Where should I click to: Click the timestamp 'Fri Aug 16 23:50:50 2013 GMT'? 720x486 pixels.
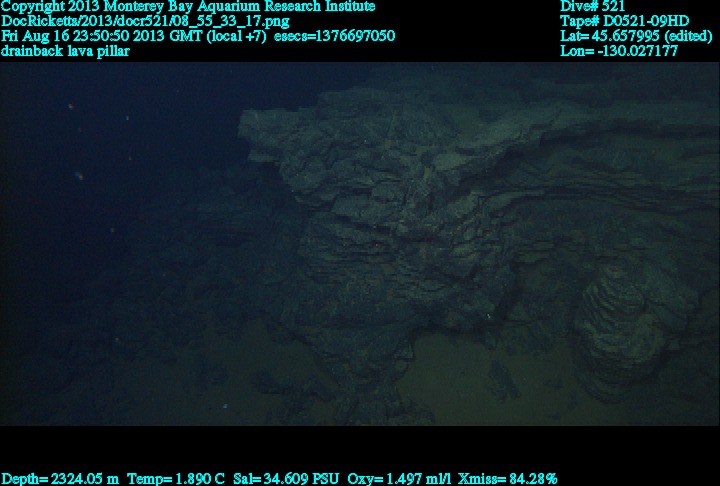[102, 36]
